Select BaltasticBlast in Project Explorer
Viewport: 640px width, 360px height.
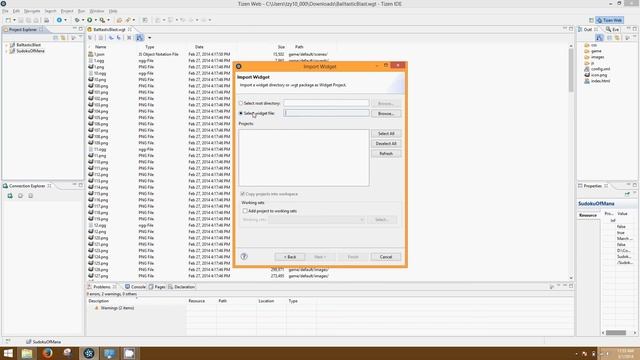[x=29, y=45]
